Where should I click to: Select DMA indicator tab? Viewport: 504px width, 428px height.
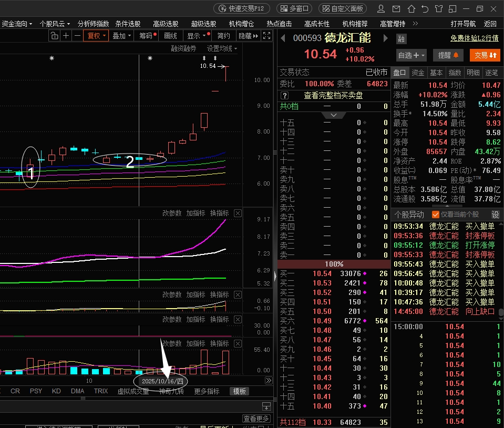(77, 391)
